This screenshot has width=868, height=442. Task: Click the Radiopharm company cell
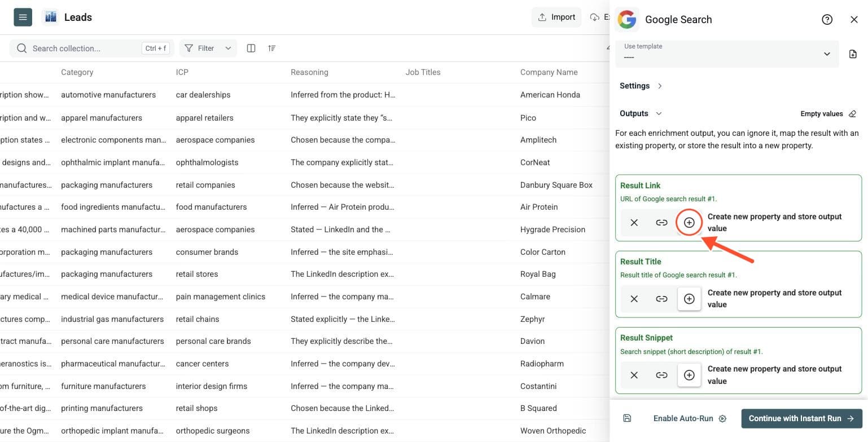(542, 364)
